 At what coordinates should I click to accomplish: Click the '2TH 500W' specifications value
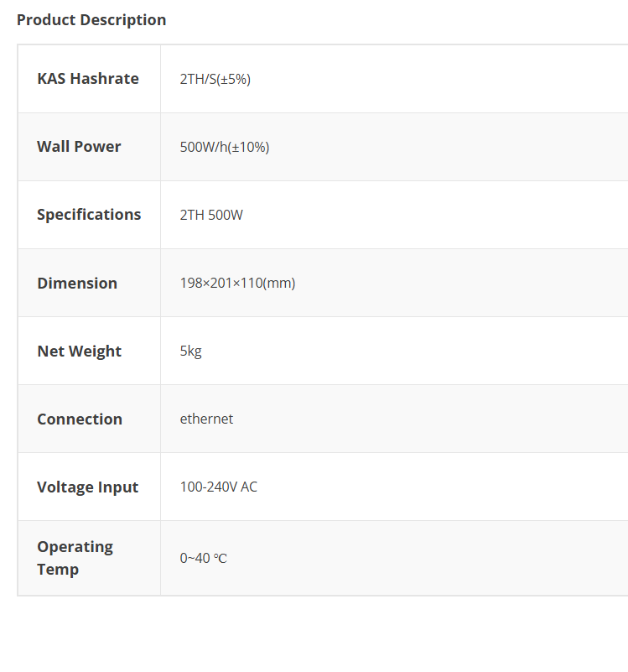coord(211,216)
